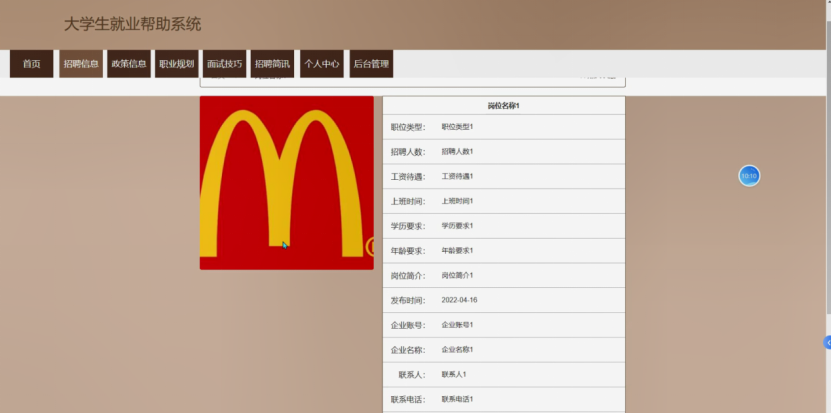Click the 上班时间1 value
Image resolution: width=831 pixels, height=413 pixels.
click(x=457, y=201)
